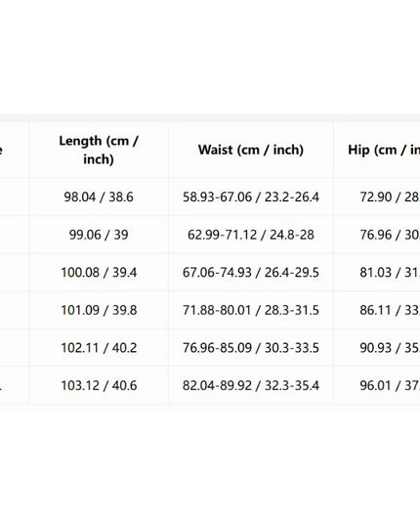Select the length cell 102.11 / 40.2
This screenshot has width=420, height=525.
click(99, 348)
